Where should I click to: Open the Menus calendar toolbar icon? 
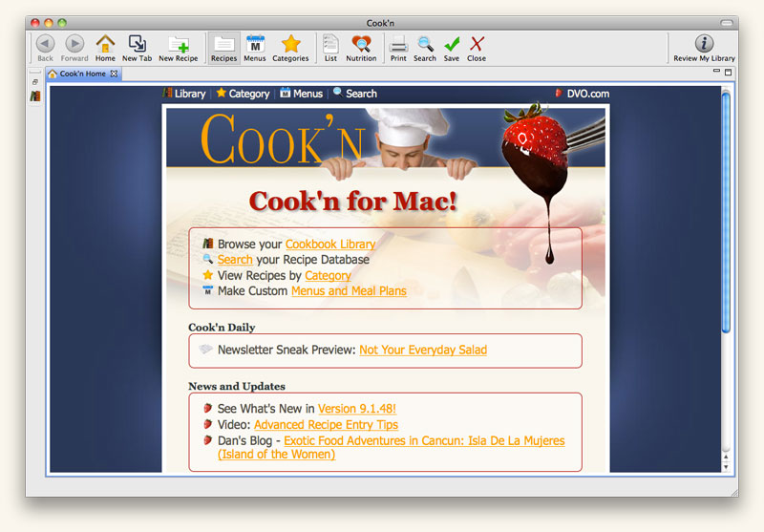(255, 48)
